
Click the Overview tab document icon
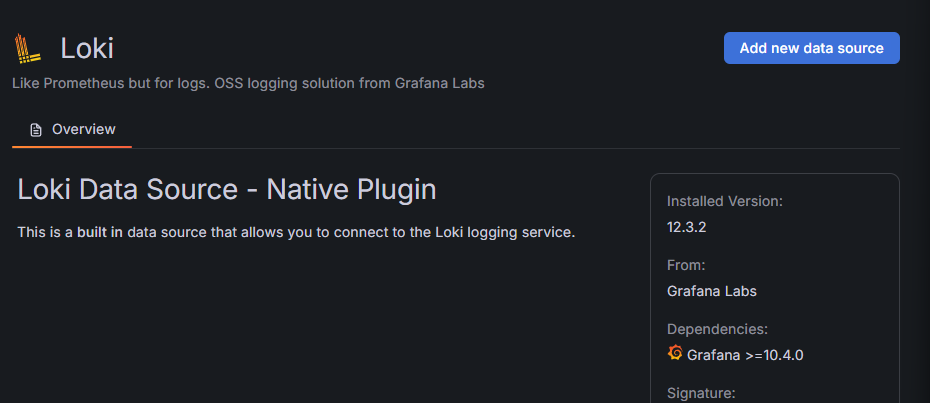pyautogui.click(x=37, y=130)
